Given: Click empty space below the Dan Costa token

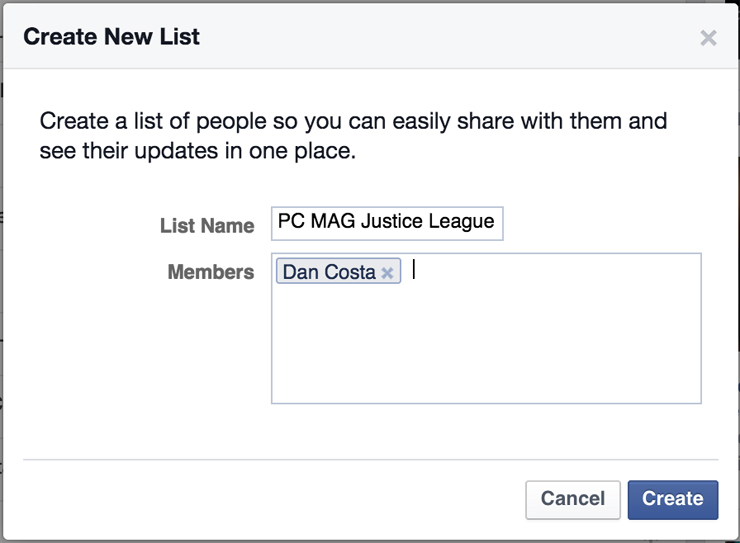Looking at the screenshot, I should [338, 340].
